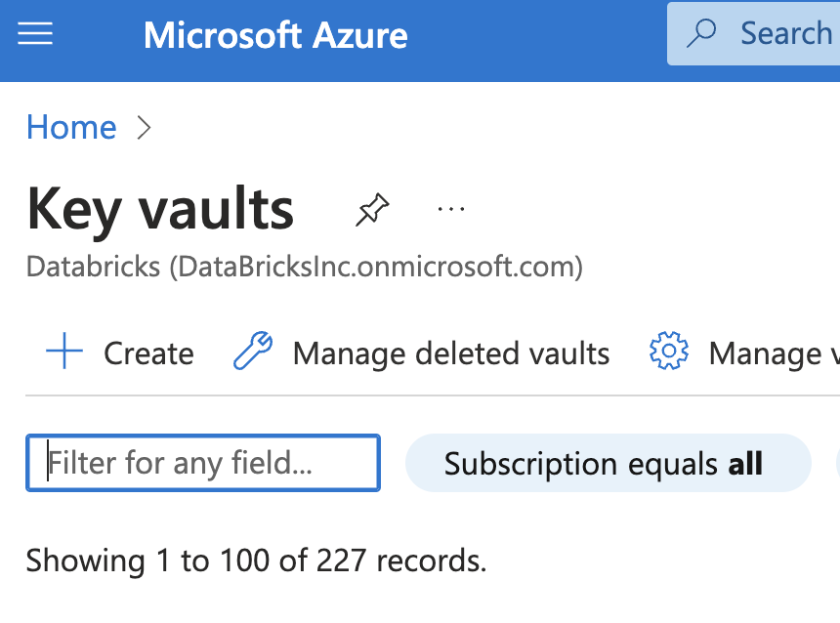Viewport: 840px width, 623px height.
Task: Navigate to Home via the breadcrumb link
Action: coord(71,127)
